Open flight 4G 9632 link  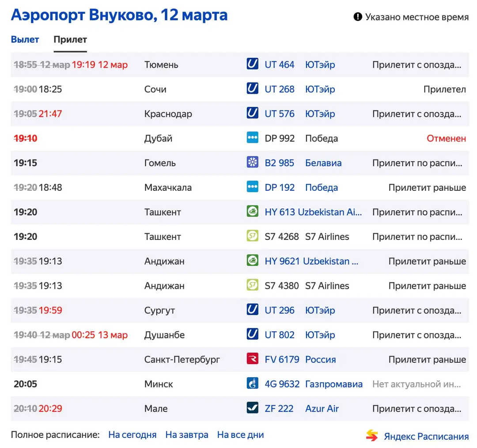tap(282, 384)
